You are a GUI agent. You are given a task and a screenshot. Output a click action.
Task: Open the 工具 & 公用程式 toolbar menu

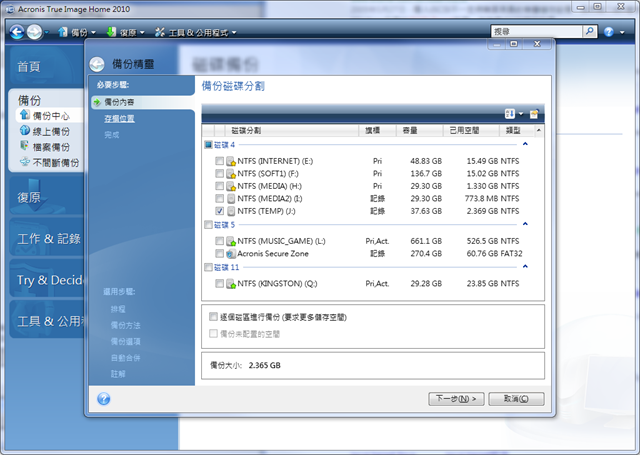196,32
